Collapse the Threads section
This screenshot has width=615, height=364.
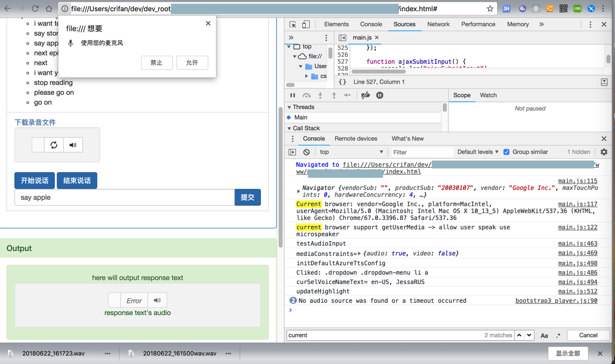(289, 107)
